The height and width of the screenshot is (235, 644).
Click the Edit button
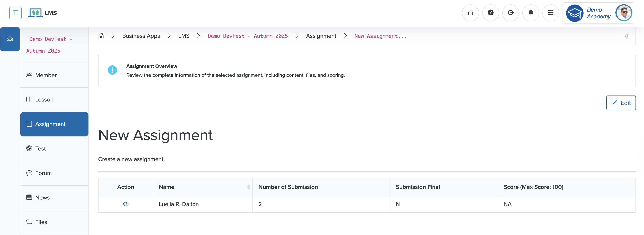tap(621, 103)
